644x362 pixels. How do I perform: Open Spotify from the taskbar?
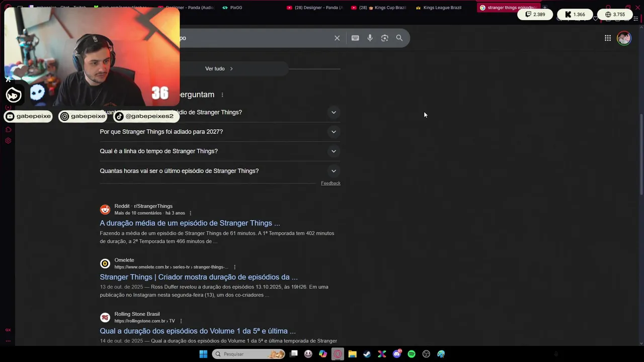[412, 354]
